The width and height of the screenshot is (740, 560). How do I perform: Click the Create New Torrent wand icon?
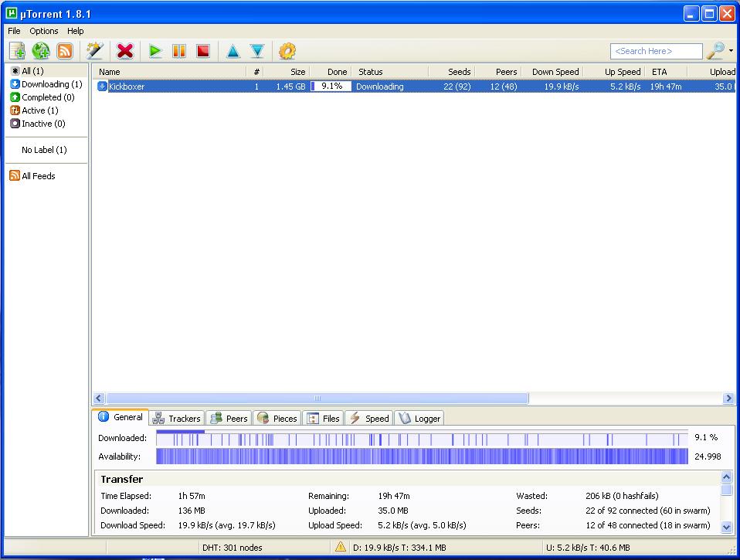click(94, 51)
